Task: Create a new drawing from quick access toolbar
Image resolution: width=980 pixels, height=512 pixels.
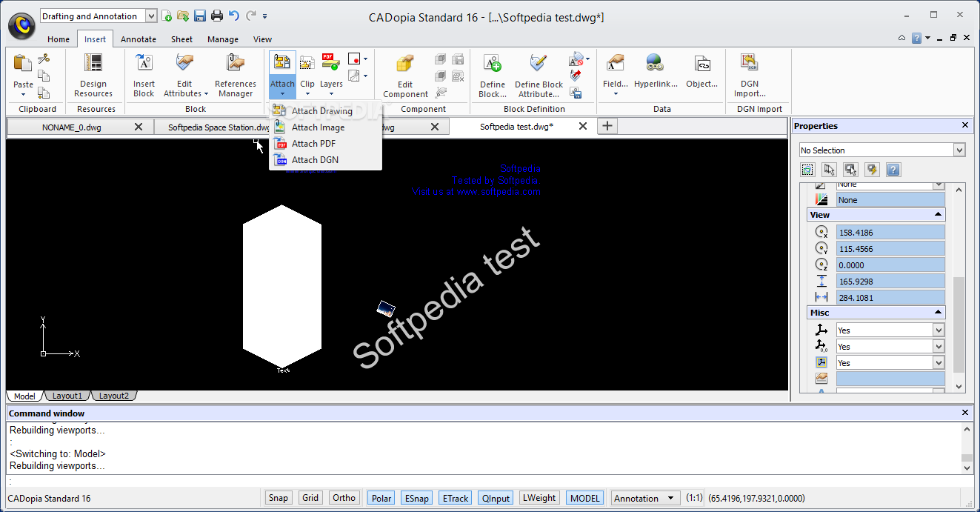Action: [168, 16]
